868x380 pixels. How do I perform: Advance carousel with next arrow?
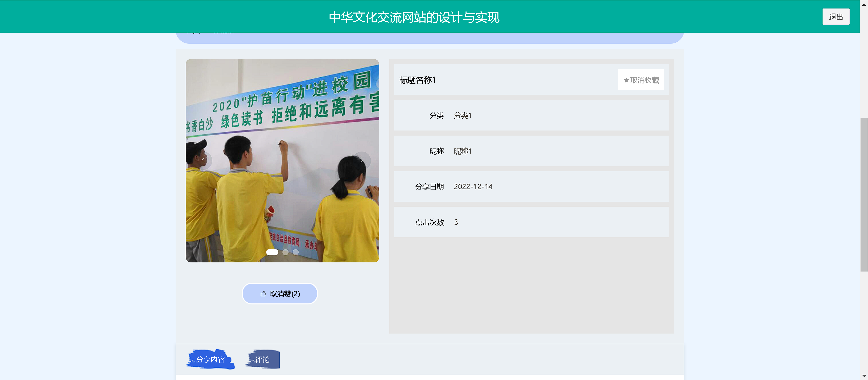pyautogui.click(x=362, y=160)
